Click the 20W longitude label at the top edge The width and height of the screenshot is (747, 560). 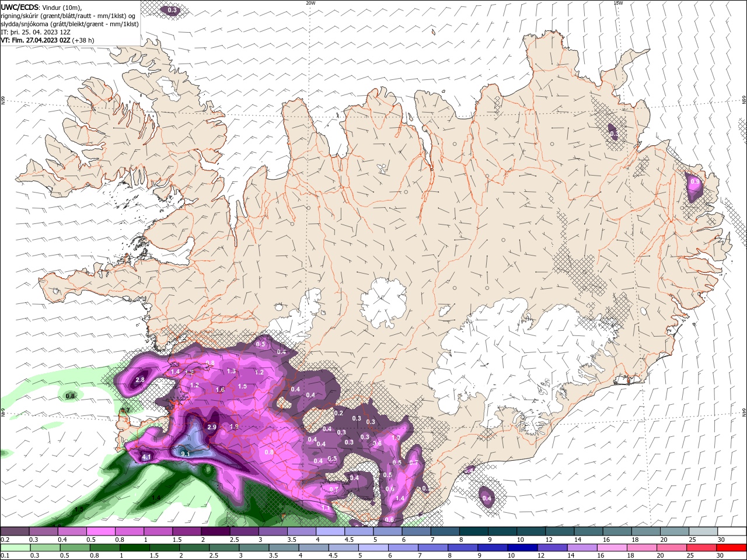pyautogui.click(x=310, y=3)
